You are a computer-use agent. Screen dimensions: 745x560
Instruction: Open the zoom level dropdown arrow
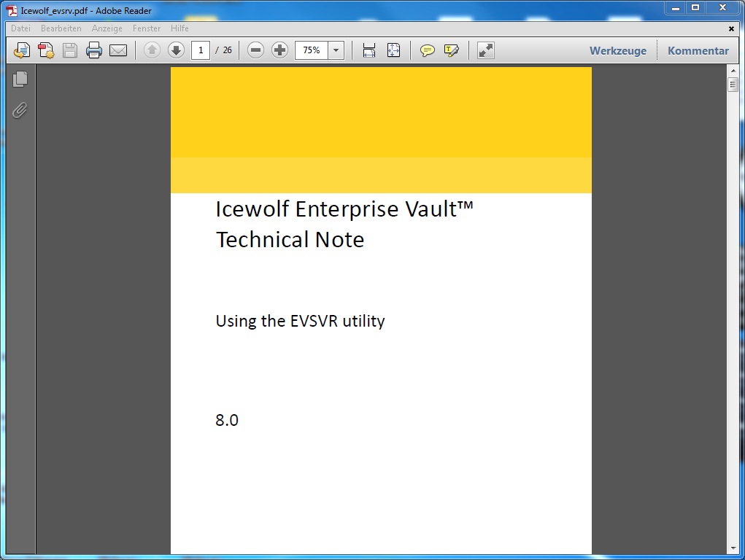[x=336, y=50]
